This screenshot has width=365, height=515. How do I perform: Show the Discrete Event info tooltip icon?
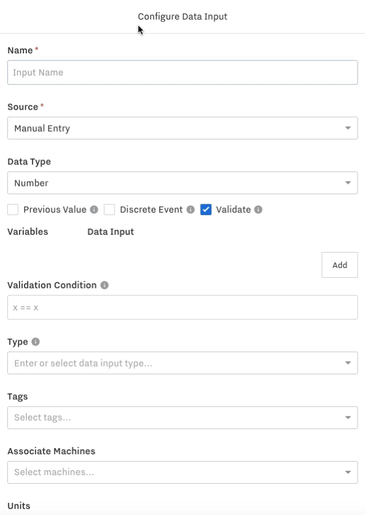[190, 210]
